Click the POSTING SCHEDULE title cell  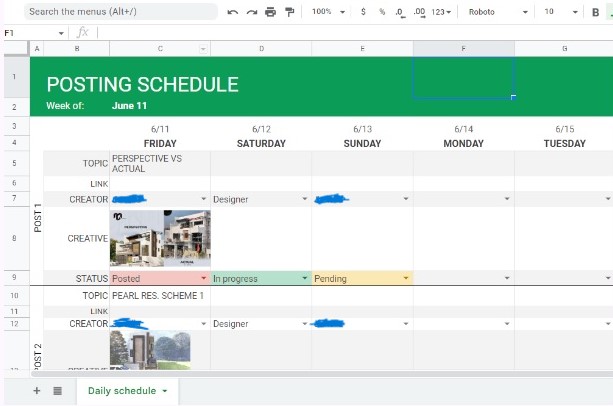143,84
